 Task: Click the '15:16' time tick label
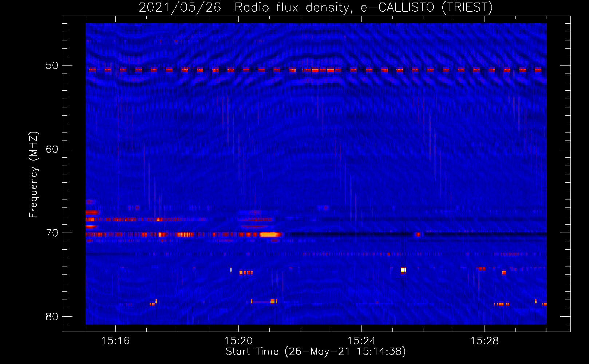pos(115,341)
